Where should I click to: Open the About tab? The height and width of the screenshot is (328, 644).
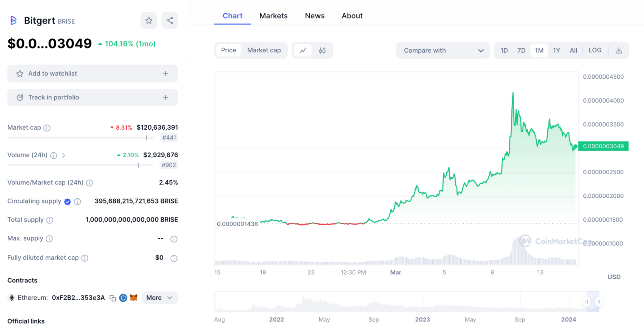[352, 16]
